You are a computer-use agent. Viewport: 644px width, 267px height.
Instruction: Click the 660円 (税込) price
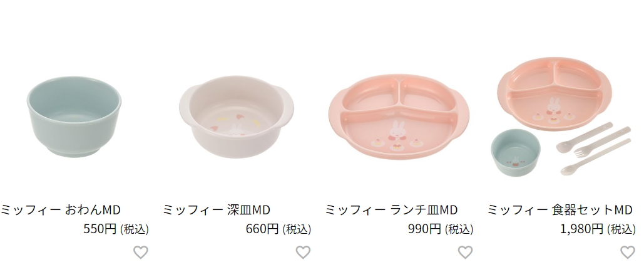point(279,229)
